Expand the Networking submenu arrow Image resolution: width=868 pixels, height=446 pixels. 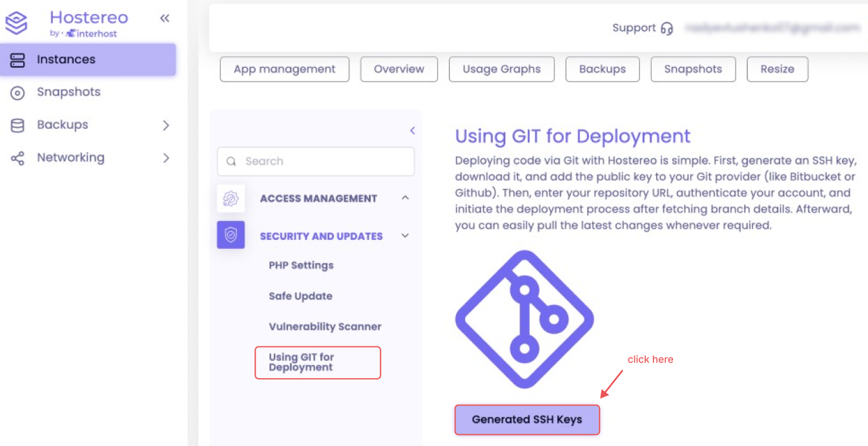[166, 158]
